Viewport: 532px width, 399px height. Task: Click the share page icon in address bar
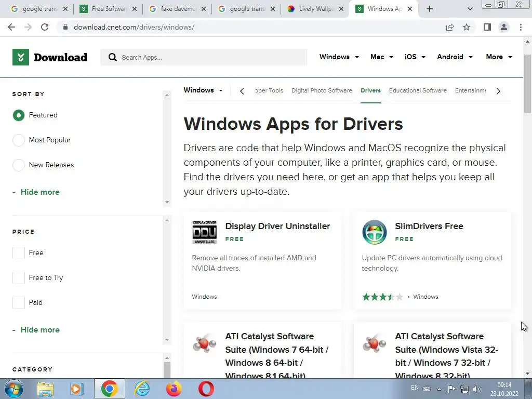(450, 27)
